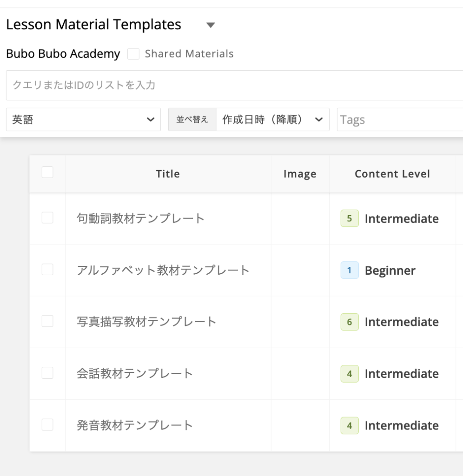
Task: Check the box for 句動詞教材テンプレート row
Action: 47,218
